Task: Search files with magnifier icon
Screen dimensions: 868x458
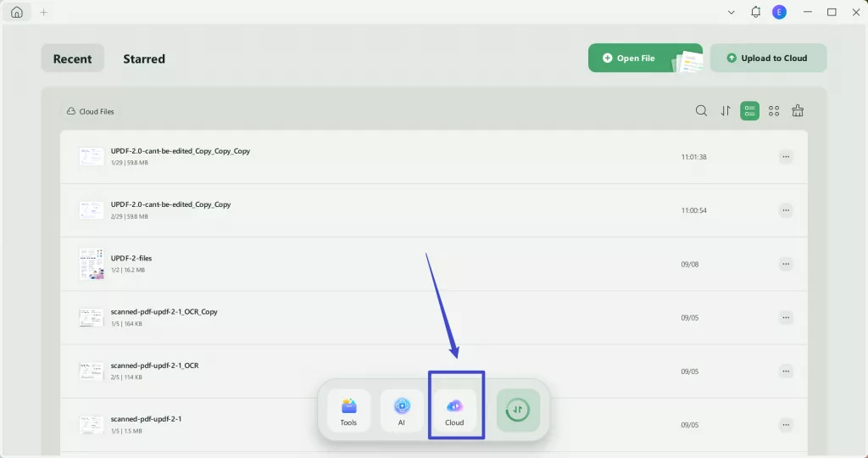Action: tap(701, 111)
